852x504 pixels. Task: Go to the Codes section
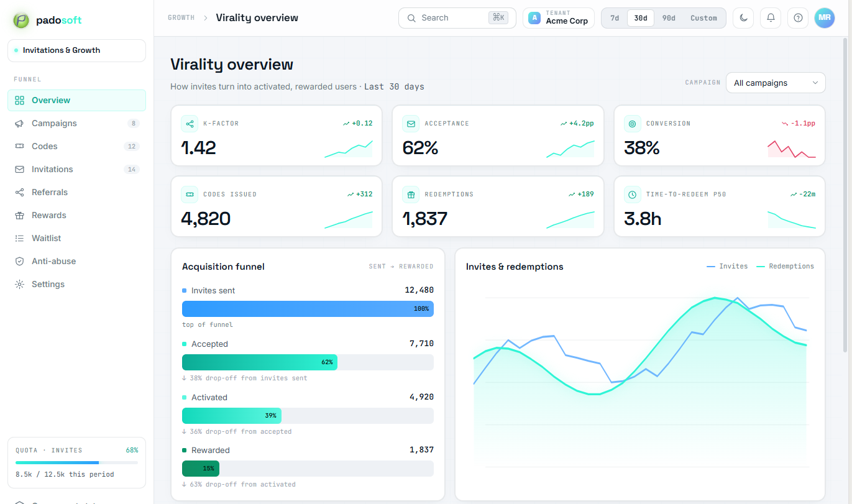pyautogui.click(x=76, y=146)
